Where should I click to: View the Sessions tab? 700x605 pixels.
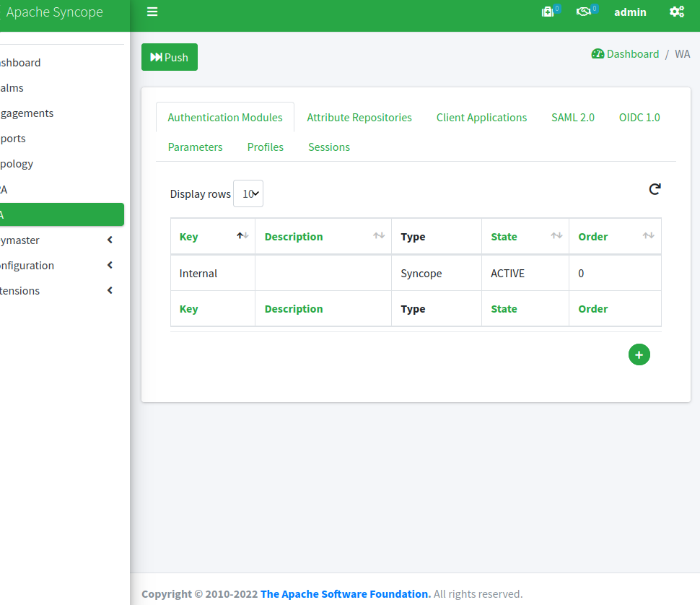tap(329, 147)
